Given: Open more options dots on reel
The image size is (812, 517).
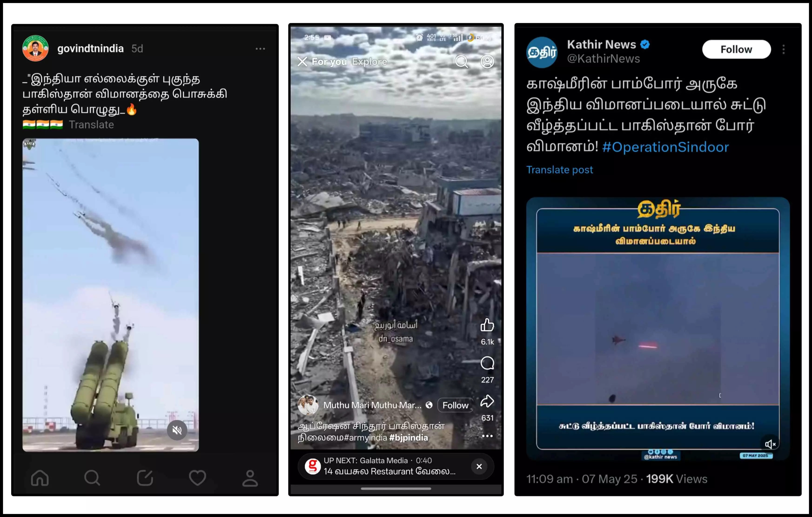Looking at the screenshot, I should coord(487,436).
